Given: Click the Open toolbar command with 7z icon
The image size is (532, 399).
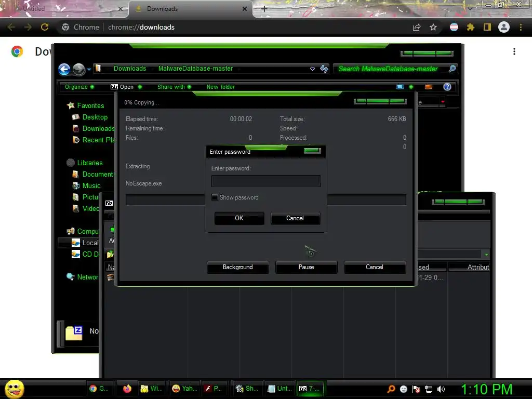Looking at the screenshot, I should (x=122, y=87).
